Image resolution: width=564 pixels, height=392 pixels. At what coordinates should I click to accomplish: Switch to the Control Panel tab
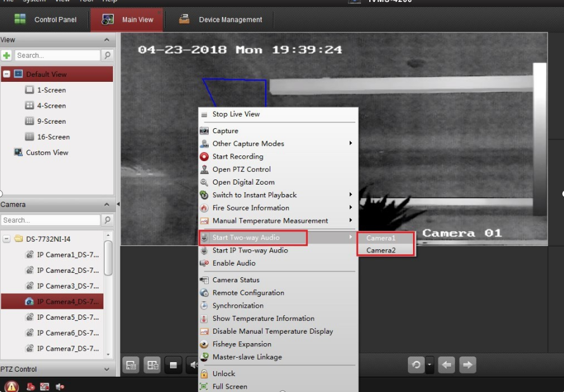coord(45,20)
